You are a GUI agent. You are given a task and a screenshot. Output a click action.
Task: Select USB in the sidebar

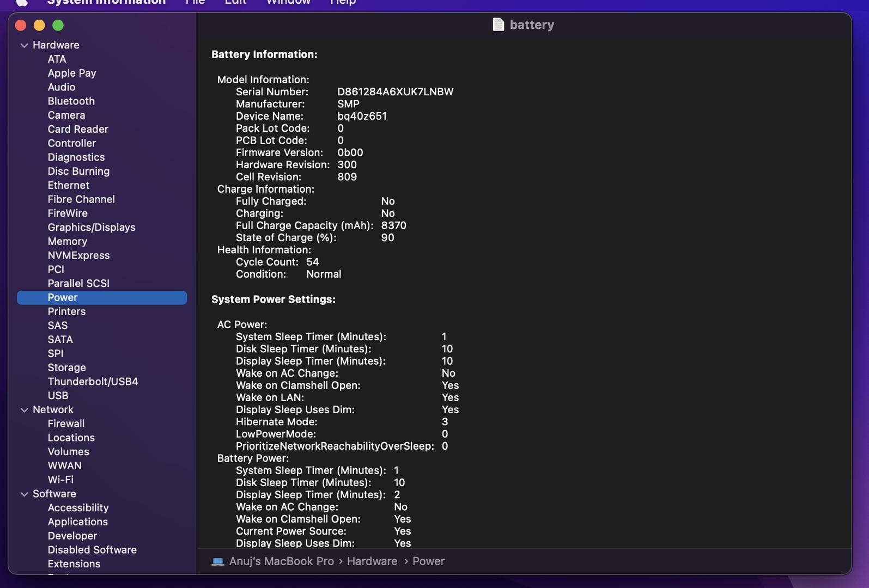click(x=58, y=396)
